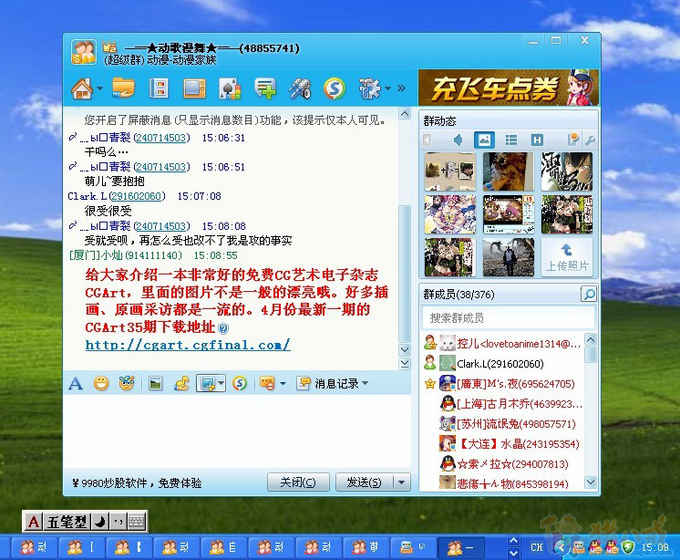The height and width of the screenshot is (560, 680).
Task: Click the ¥9980炒股软件 ad link
Action: pos(137,483)
